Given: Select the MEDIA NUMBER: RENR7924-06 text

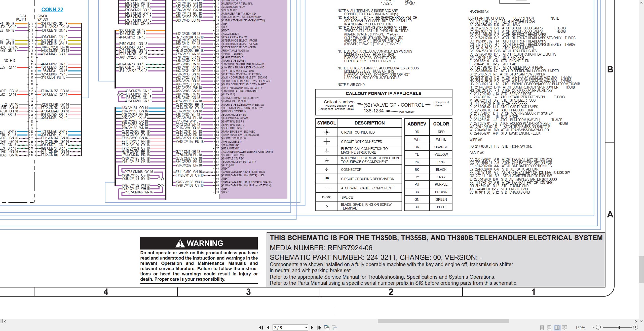Looking at the screenshot, I should click(321, 248).
